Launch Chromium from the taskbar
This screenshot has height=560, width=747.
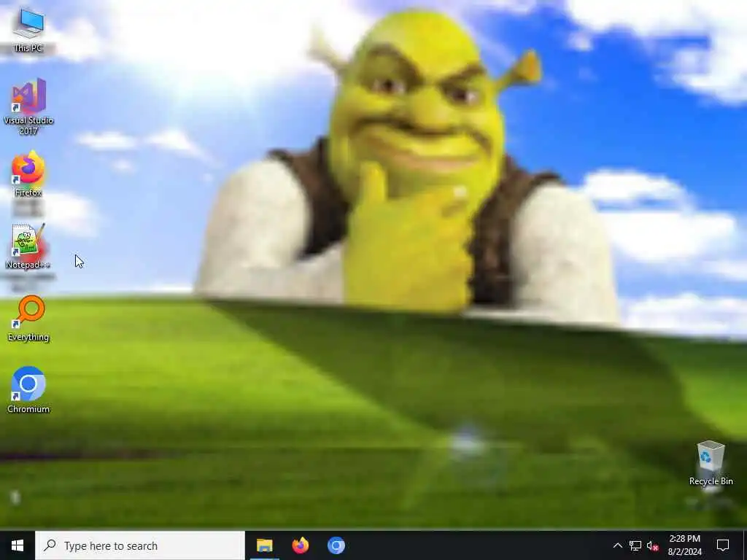pos(336,545)
